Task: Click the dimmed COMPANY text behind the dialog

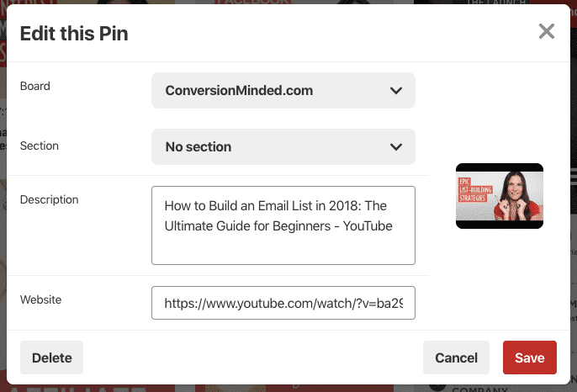Action: point(479,389)
